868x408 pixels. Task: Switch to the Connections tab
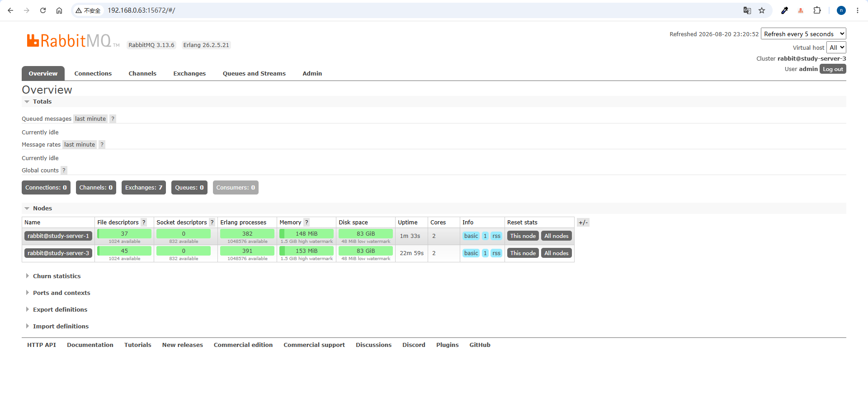click(93, 74)
